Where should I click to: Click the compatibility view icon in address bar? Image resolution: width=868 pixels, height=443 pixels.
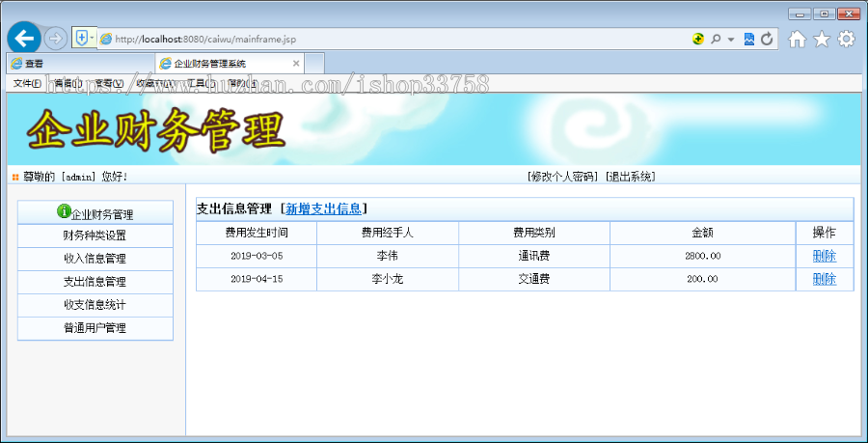tap(698, 39)
